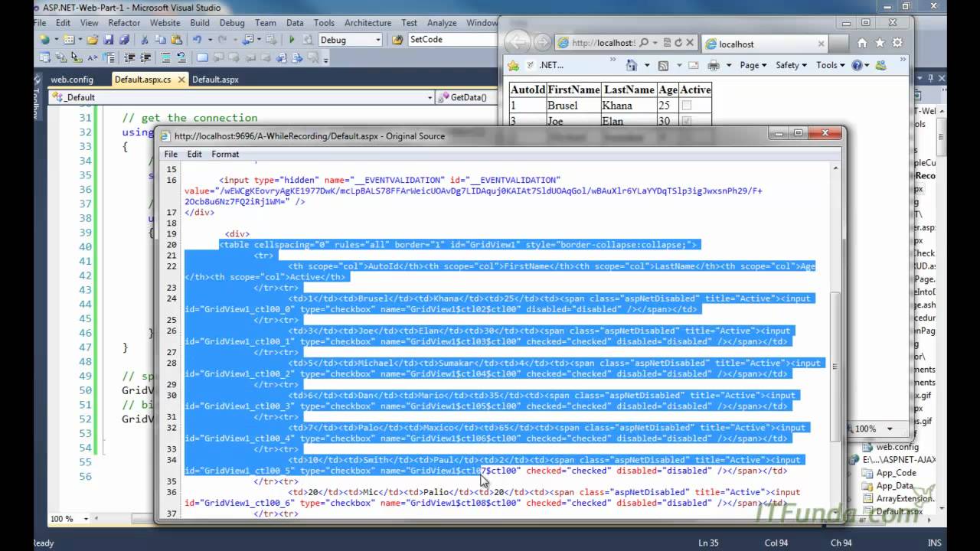New Project icon in Visual Studio toolbar

pyautogui.click(x=44, y=40)
